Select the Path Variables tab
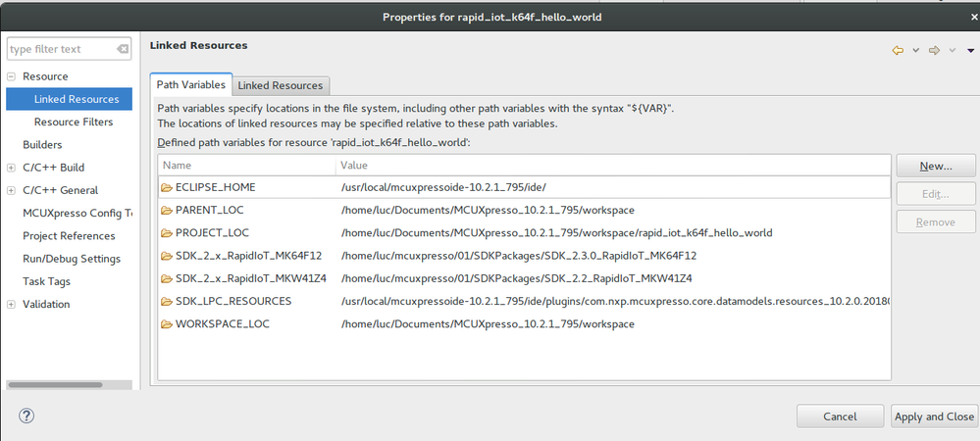Image resolution: width=980 pixels, height=441 pixels. [191, 85]
